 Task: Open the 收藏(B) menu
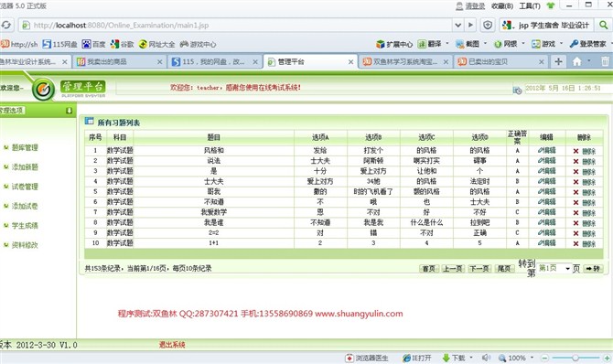(502, 5)
